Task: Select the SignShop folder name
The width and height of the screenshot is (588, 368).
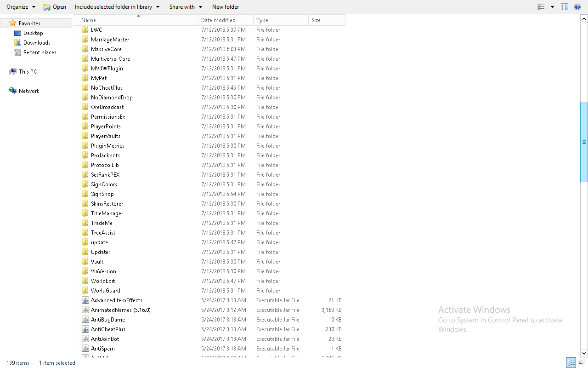Action: [x=102, y=194]
